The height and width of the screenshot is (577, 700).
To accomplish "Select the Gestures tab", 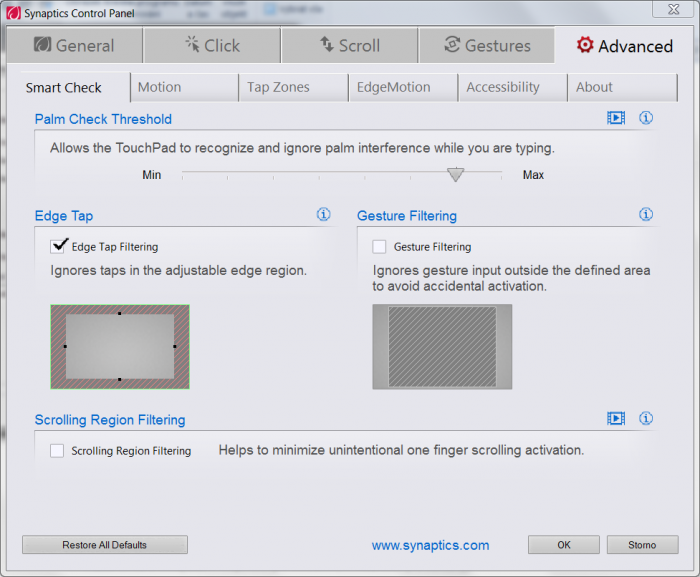I will click(x=487, y=46).
